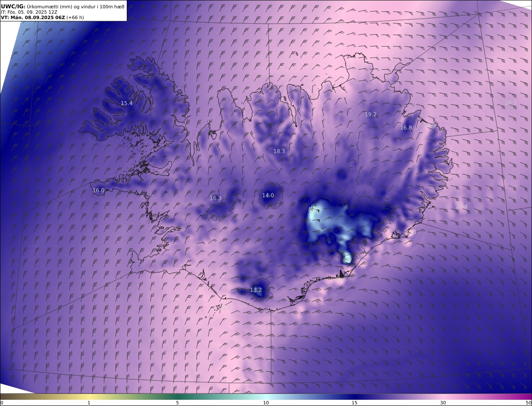
Task: Click the 16.3 value label
Action: coord(216,198)
